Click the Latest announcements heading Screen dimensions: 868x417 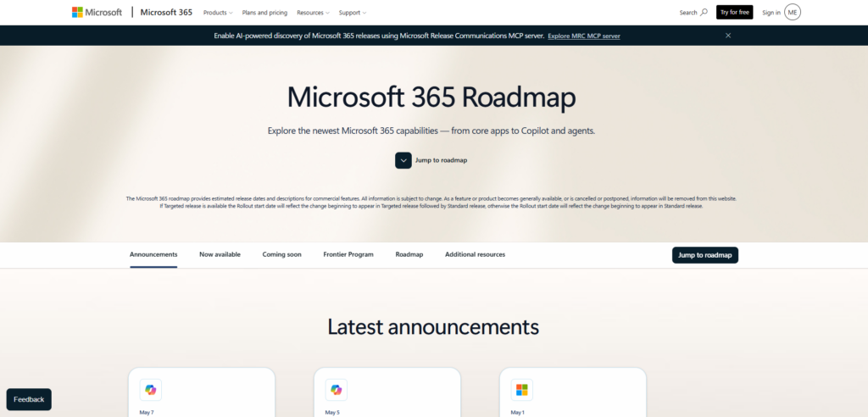click(x=433, y=326)
